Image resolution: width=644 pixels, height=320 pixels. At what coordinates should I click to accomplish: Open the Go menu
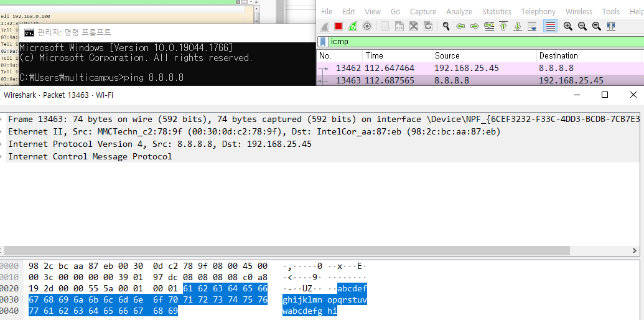coord(395,11)
